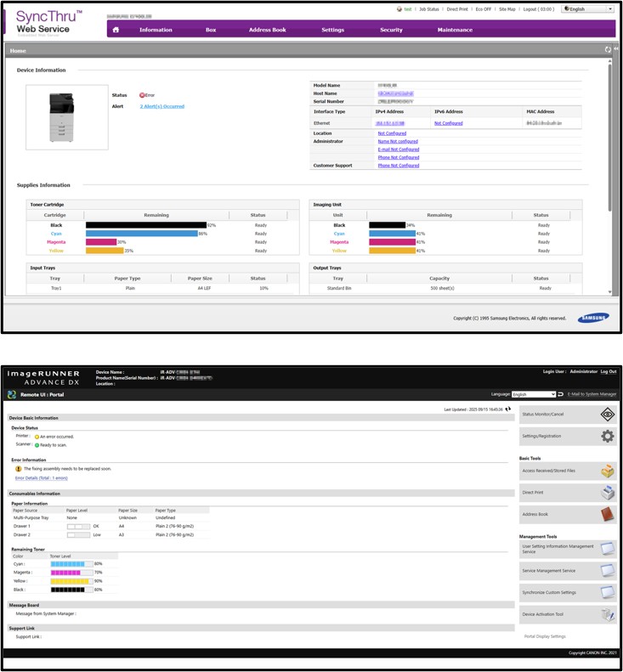623x672 pixels.
Task: Click the Canon Yellow toner level bar
Action: tap(71, 581)
